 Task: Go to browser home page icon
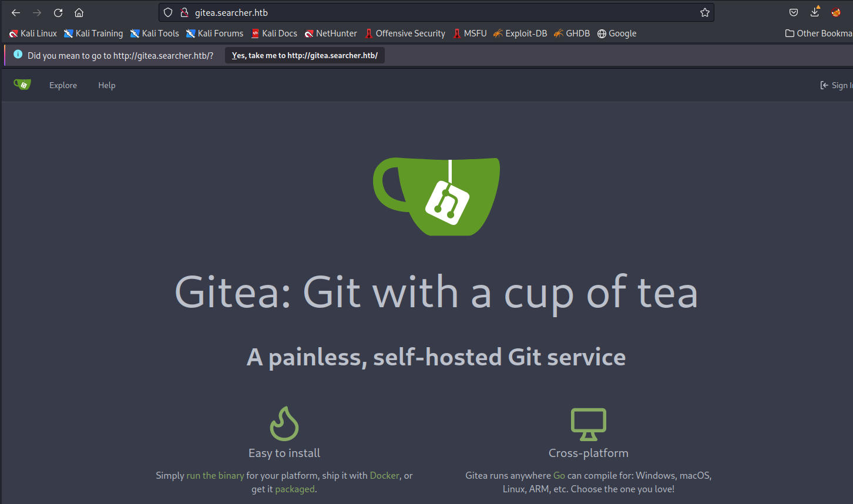click(x=79, y=13)
